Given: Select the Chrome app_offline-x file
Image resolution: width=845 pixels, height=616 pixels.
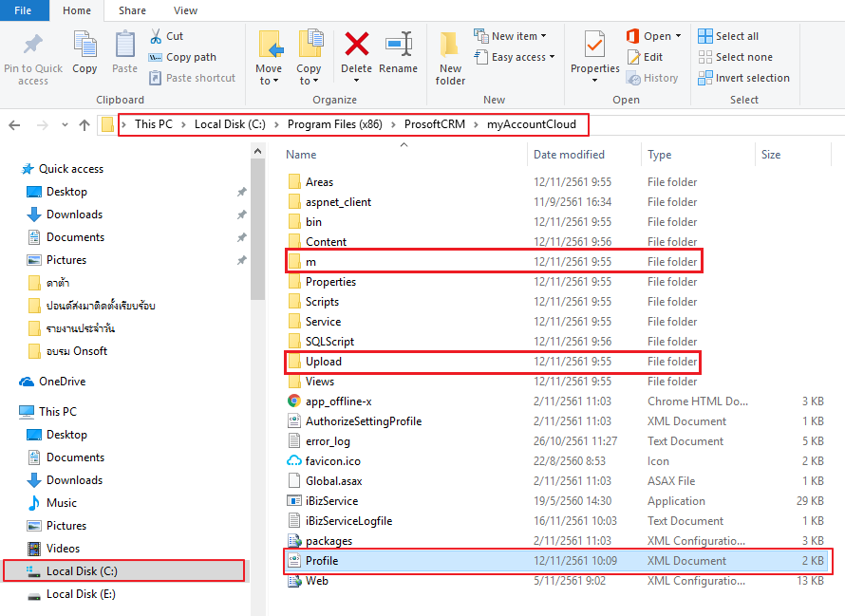Looking at the screenshot, I should 338,401.
